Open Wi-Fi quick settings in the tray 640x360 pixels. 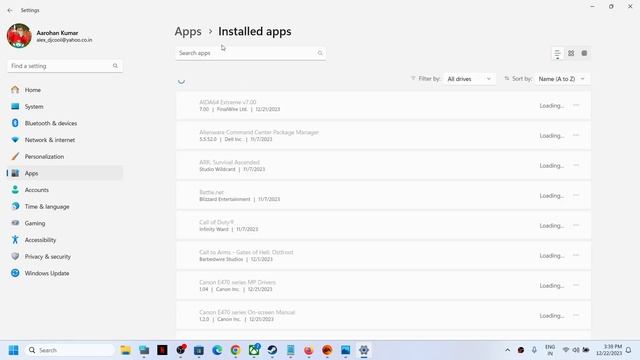[566, 350]
